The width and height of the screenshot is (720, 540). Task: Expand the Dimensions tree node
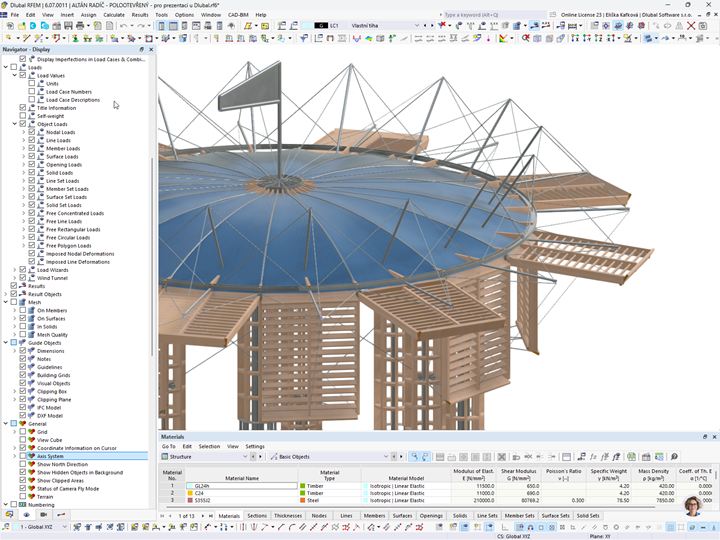click(14, 351)
